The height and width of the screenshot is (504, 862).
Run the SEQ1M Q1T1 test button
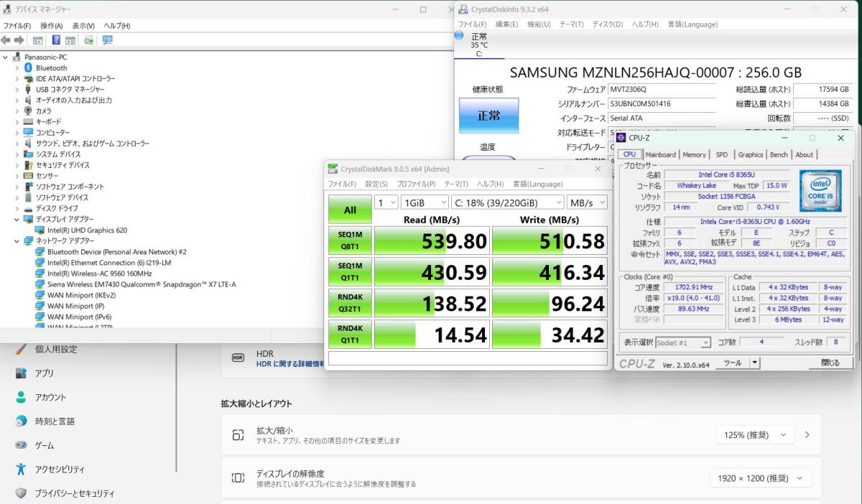[350, 271]
